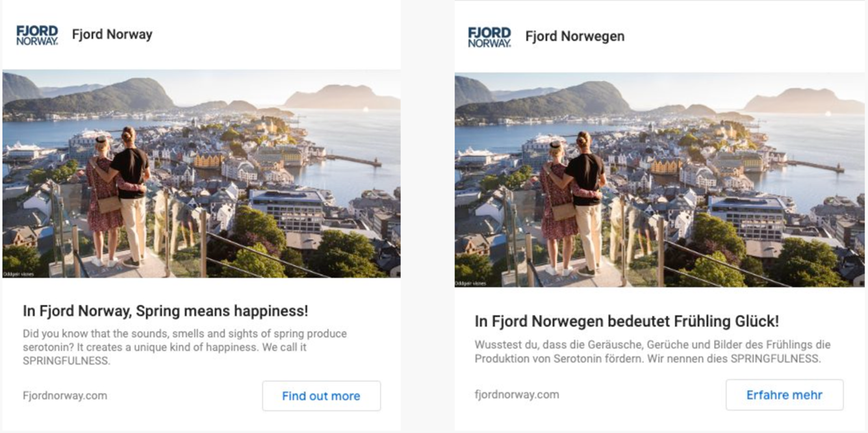Open the Fjordnorway.com link in the English ad
This screenshot has width=868, height=433.
(x=65, y=395)
